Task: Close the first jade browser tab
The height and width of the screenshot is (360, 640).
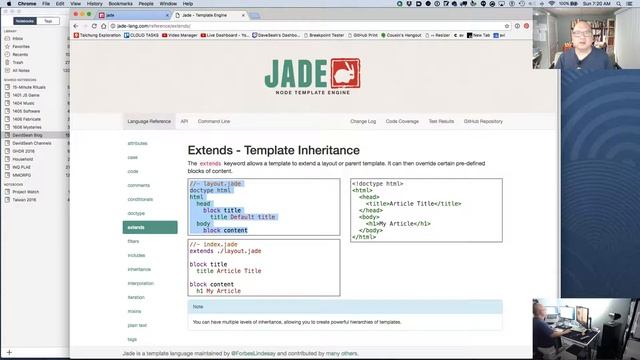Action: coord(167,15)
